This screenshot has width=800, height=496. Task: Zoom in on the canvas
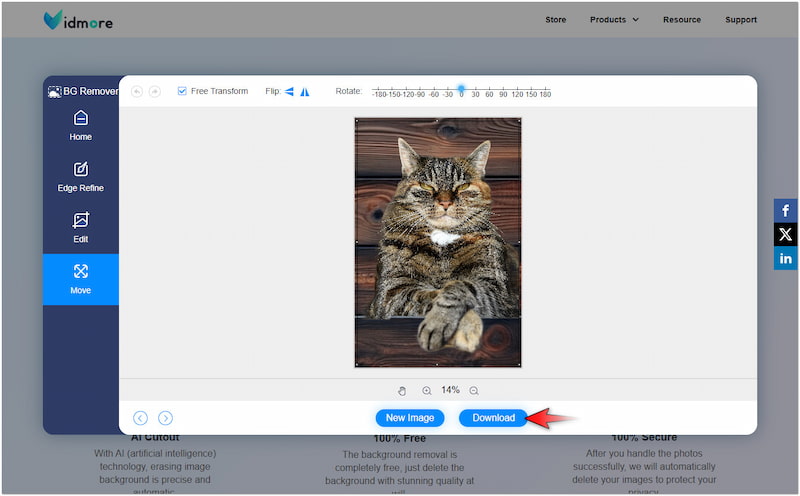427,391
